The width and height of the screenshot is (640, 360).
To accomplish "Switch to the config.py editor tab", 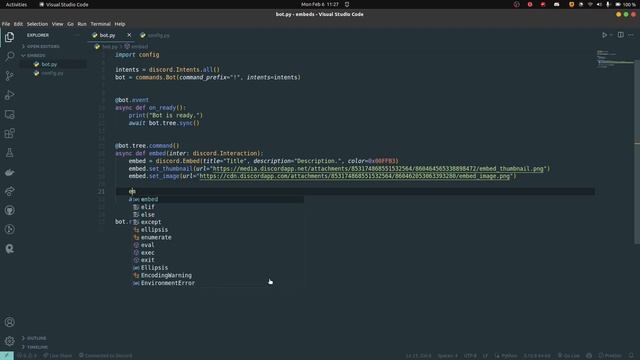I will point(155,36).
